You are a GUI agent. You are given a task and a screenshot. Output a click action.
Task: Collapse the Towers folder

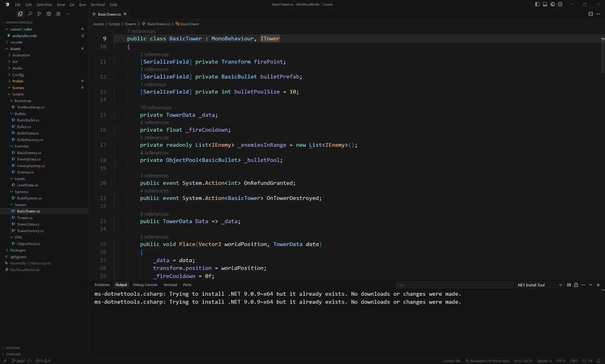coord(20,205)
